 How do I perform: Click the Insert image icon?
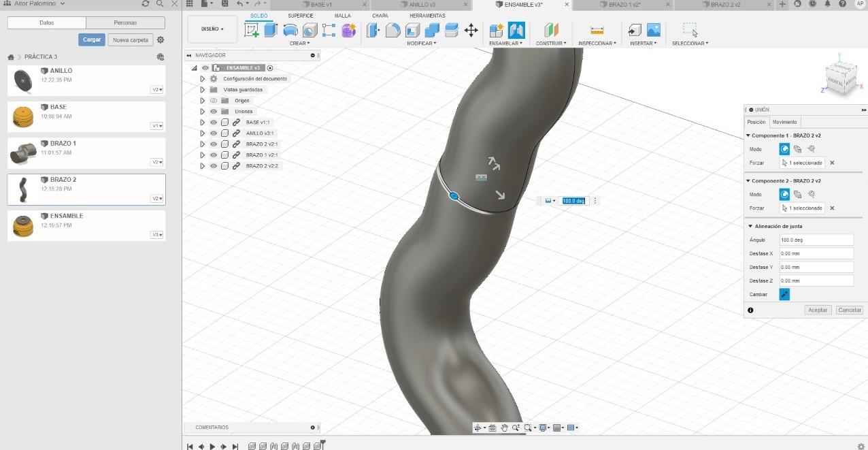(654, 30)
